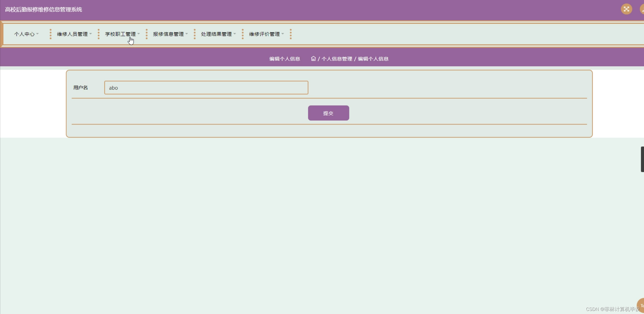The image size is (644, 314).
Task: Open the 处理结果管理 menu
Action: click(x=216, y=34)
